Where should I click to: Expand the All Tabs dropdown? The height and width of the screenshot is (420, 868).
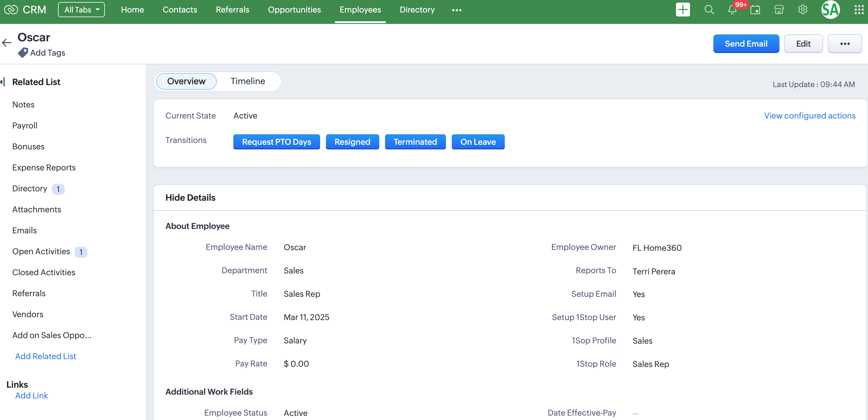click(x=81, y=10)
